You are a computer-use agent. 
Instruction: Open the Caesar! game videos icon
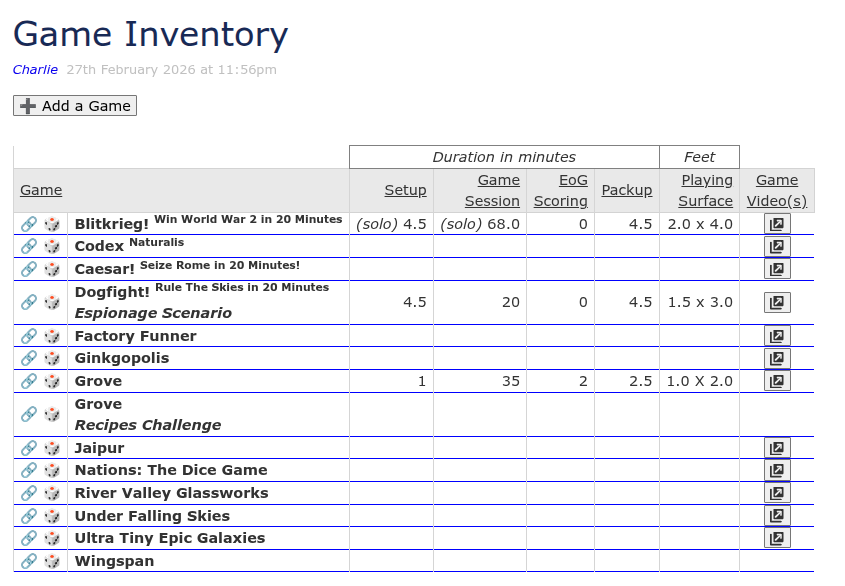[777, 268]
